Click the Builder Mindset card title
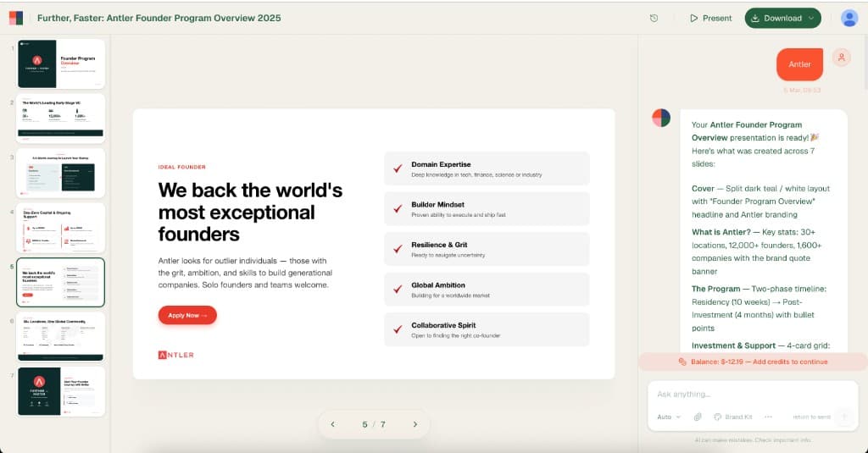Screen dimensions: 868x453 point(437,205)
